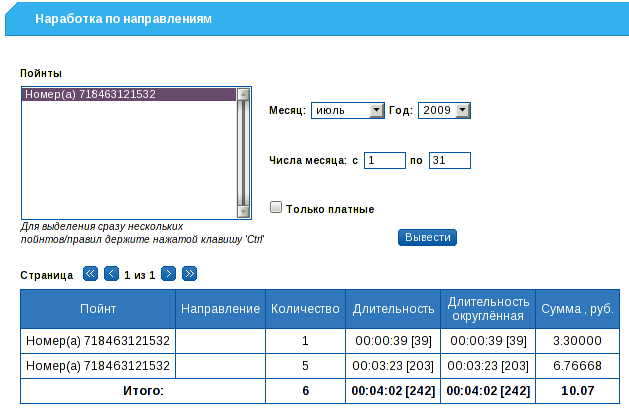Screen dimensions: 629x411
Task: Click the 'Пойнт' column header
Action: pos(98,309)
